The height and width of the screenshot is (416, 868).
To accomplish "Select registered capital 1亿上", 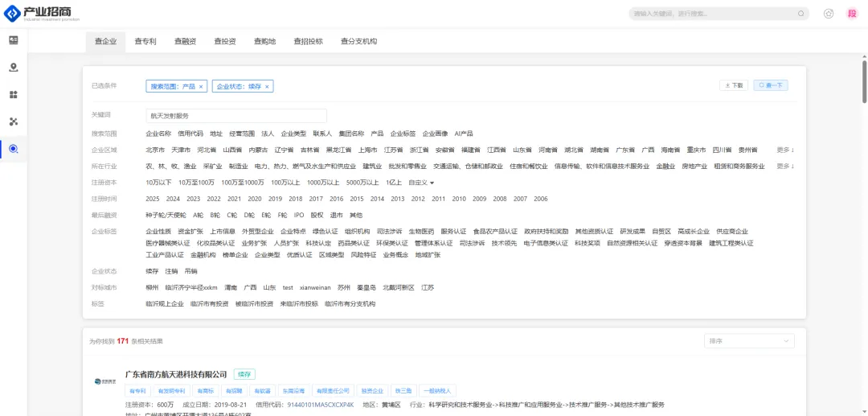I will click(x=394, y=183).
